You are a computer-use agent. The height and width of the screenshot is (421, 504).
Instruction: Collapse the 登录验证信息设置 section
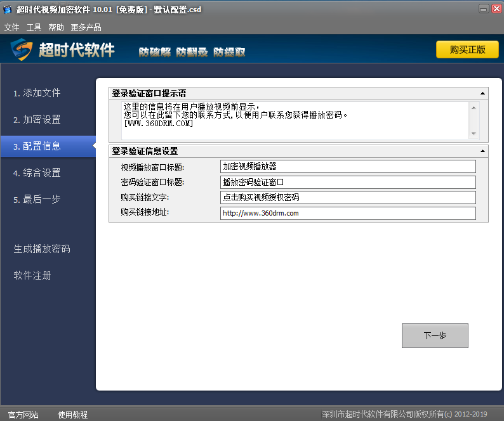click(x=482, y=151)
